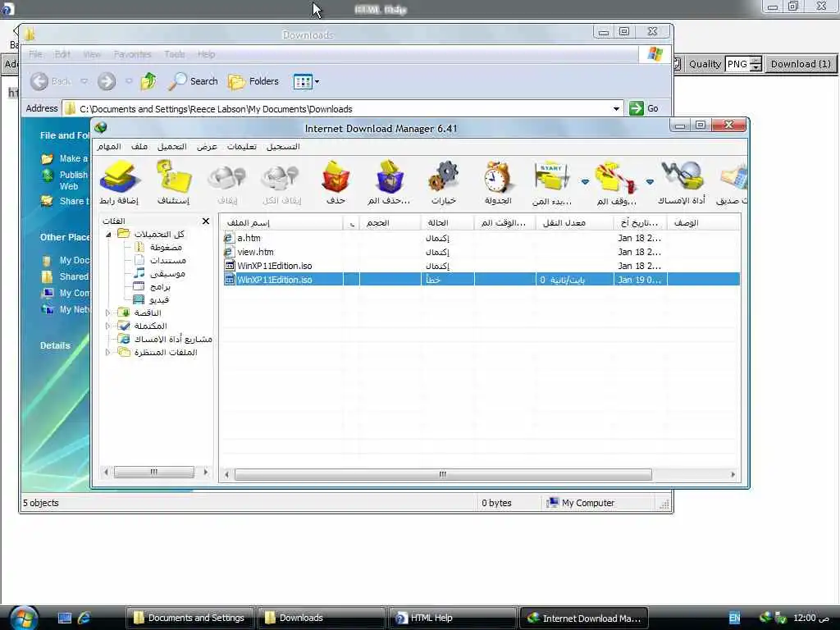Click the Delete Completed toolbar icon in IDM
The width and height of the screenshot is (840, 630).
click(390, 183)
